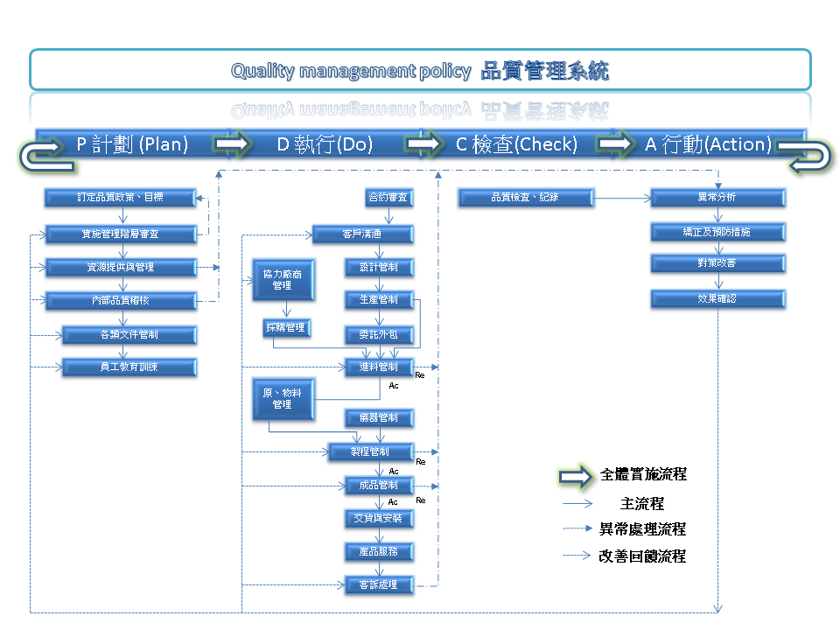Click the solid arrow legend line beside 主流程
Image resolution: width=840 pixels, height=630 pixels.
tap(577, 504)
